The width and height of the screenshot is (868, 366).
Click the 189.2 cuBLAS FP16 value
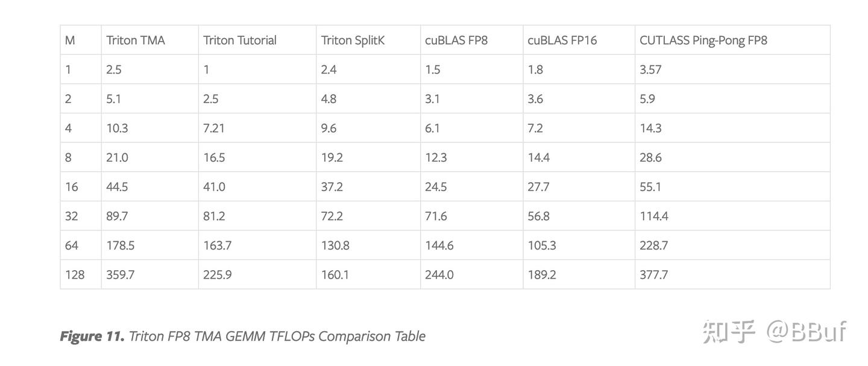(x=542, y=275)
